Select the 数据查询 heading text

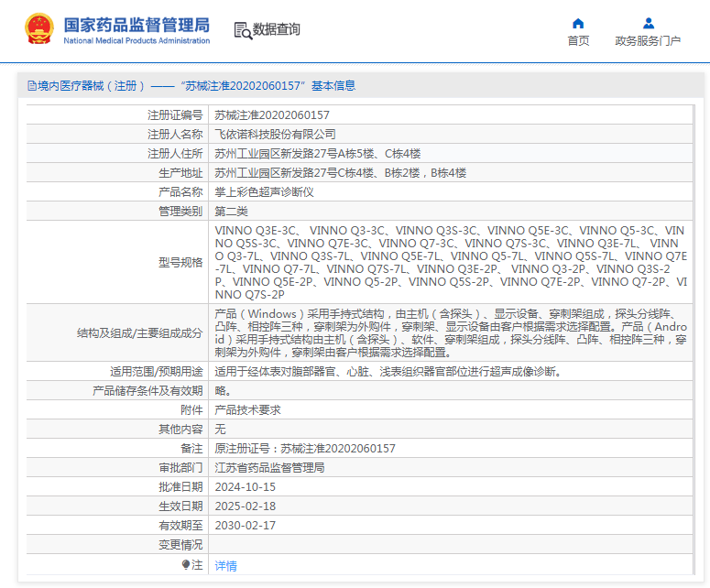[x=276, y=30]
